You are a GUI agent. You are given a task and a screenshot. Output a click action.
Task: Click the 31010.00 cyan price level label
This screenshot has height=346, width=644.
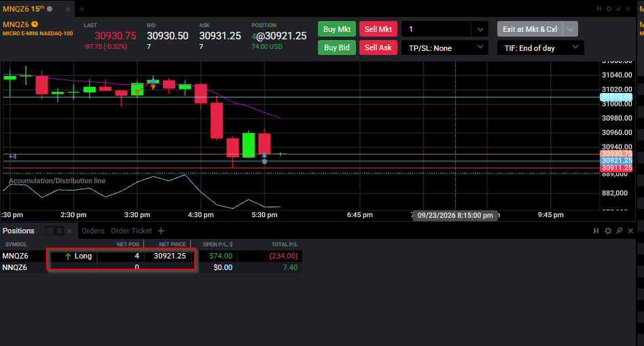(616, 97)
